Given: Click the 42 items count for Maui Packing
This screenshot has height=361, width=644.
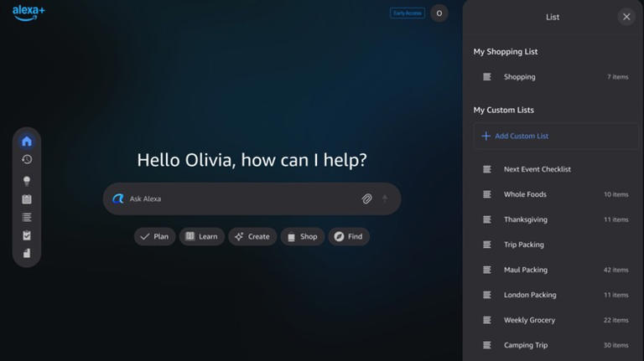Looking at the screenshot, I should click(616, 270).
